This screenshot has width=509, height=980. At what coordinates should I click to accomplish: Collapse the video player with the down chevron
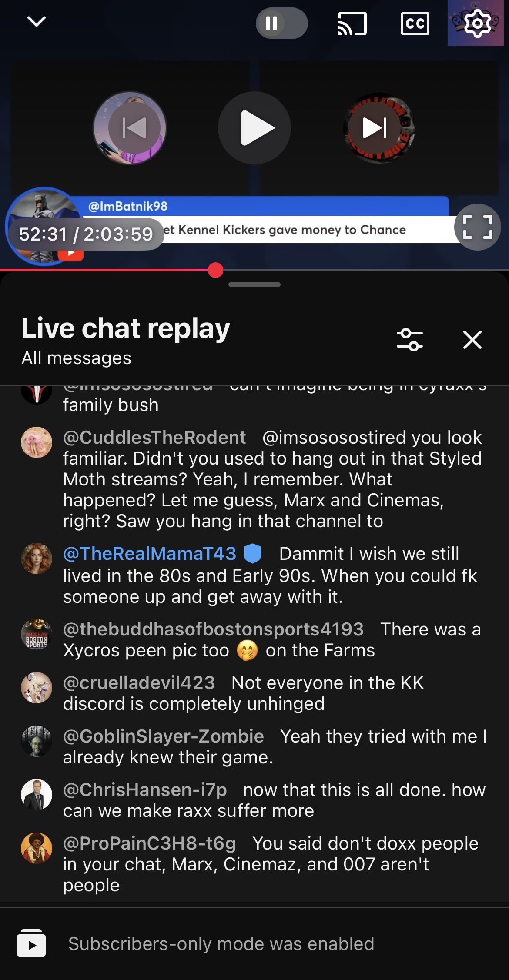tap(37, 21)
